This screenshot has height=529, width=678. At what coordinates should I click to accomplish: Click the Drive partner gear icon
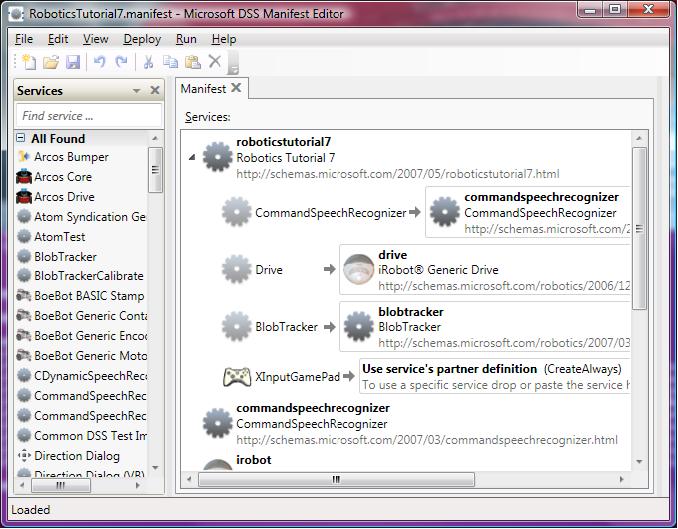[x=237, y=269]
